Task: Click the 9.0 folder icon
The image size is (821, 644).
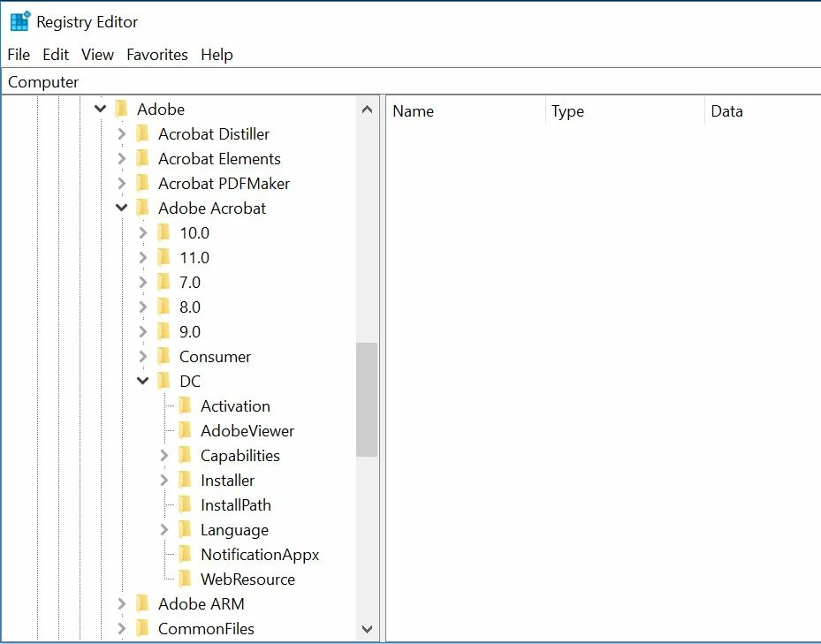Action: click(164, 332)
